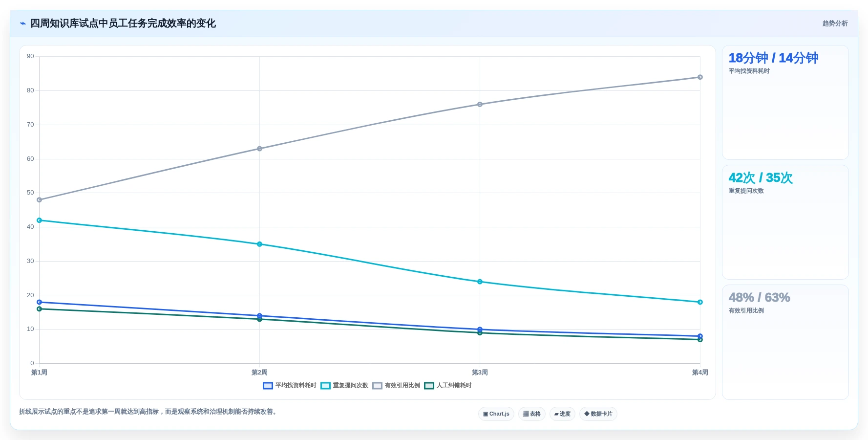Screen dimensions: 868x440
Task: Click the 人工纠错耗时 point at 第1周
Action: point(40,309)
